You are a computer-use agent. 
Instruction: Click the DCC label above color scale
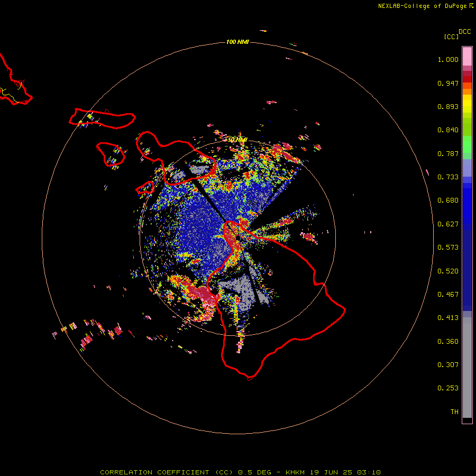[x=465, y=32]
